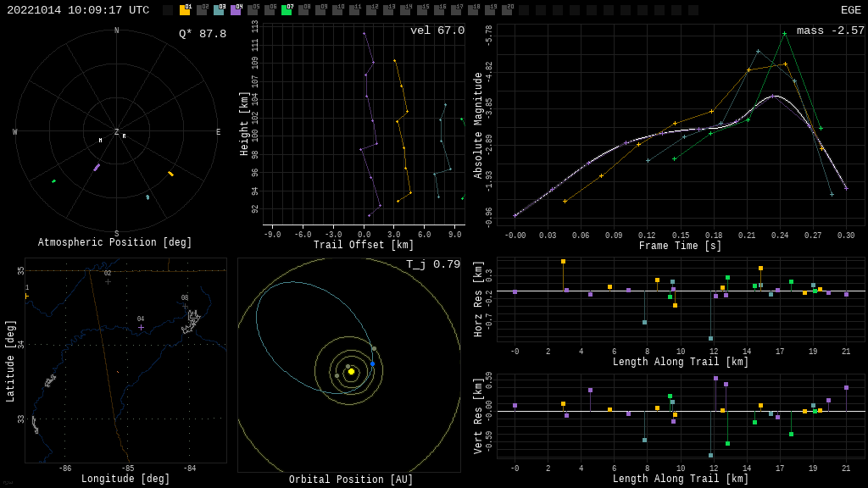Click the purple station 04 cross on map
Viewport: 868px width, 488px height.
[x=141, y=327]
